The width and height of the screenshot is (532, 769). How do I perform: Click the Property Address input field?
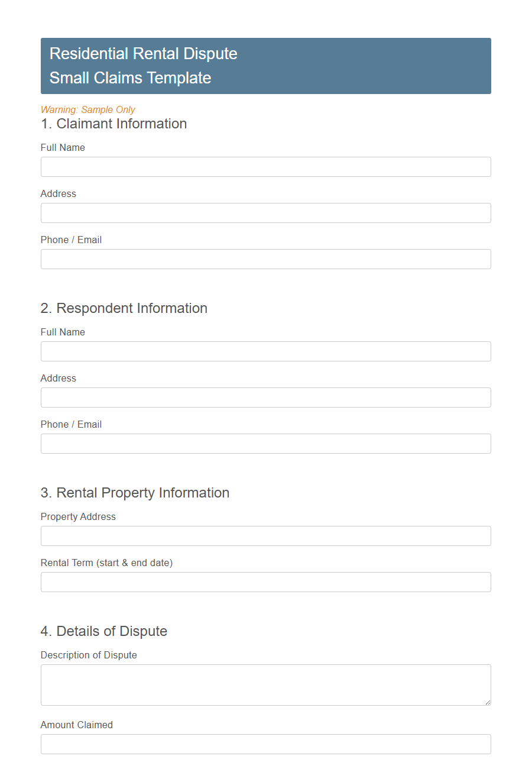point(265,536)
